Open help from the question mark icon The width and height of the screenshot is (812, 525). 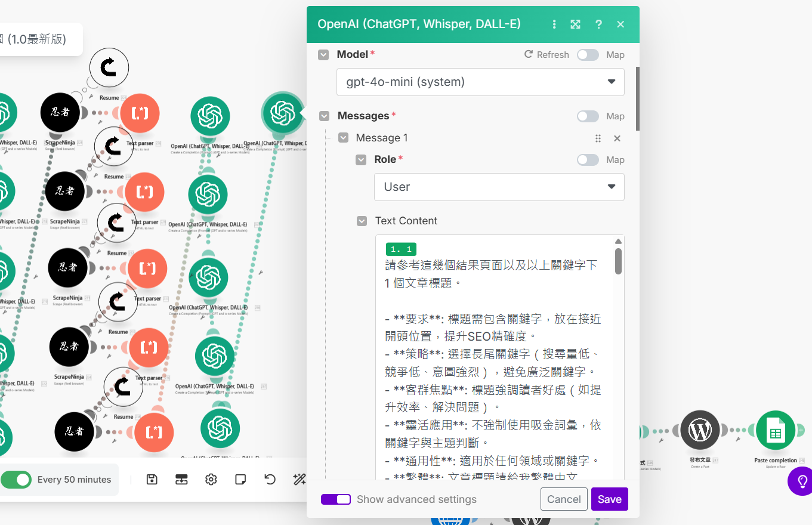tap(598, 24)
